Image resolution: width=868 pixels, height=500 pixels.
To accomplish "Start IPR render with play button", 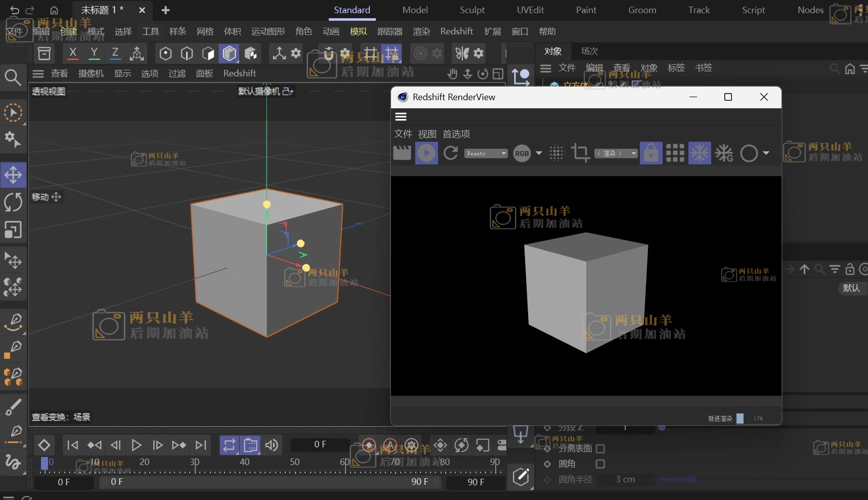I will click(426, 153).
